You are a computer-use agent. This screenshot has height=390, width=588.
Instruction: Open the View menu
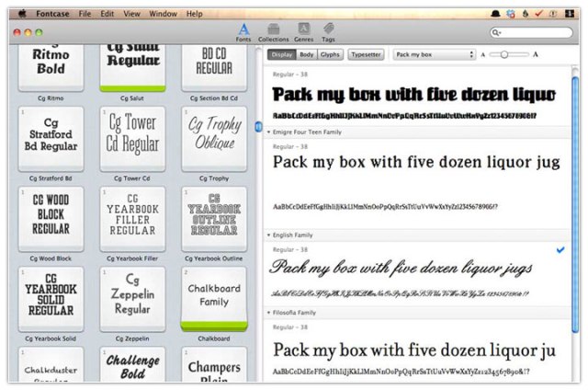click(131, 14)
